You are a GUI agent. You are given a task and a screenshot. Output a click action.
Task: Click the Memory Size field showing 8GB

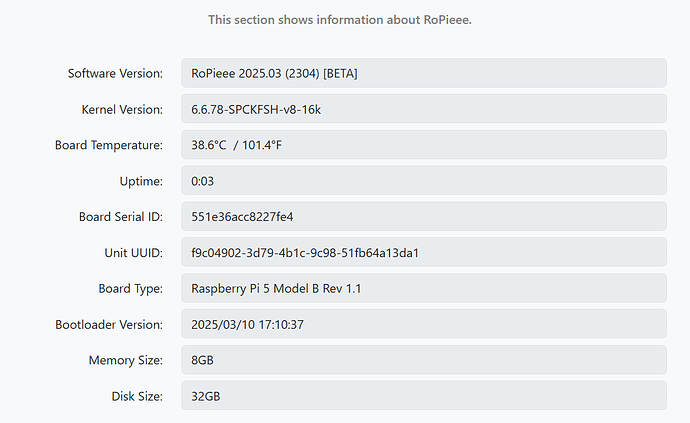point(424,360)
